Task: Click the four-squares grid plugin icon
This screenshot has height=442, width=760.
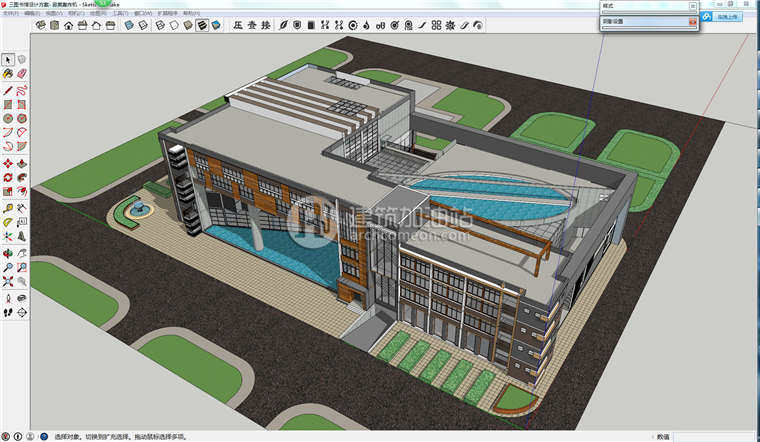Action: [x=437, y=25]
